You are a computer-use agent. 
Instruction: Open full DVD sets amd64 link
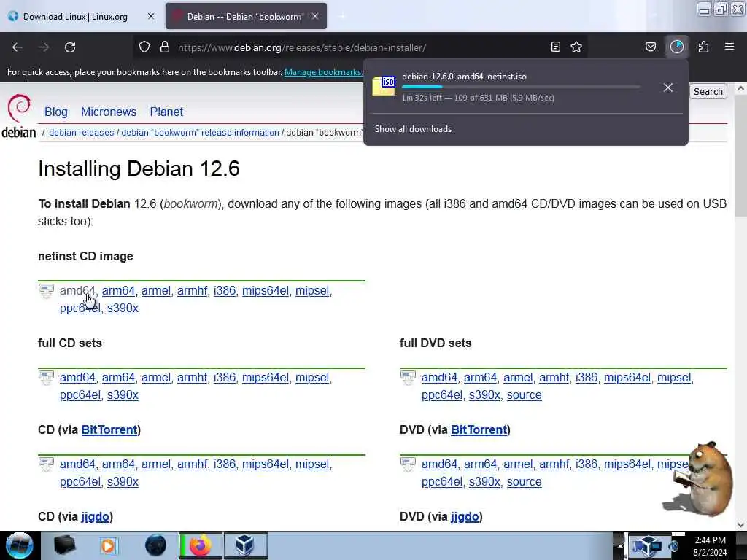439,377
